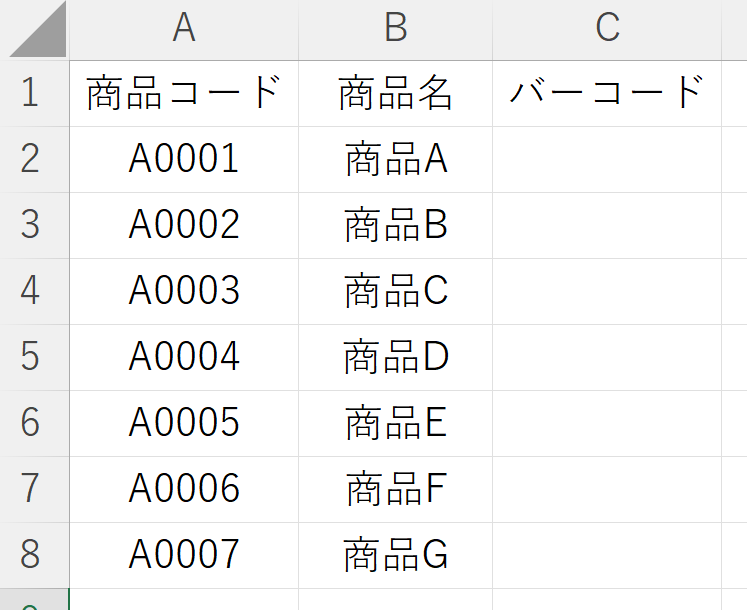This screenshot has height=610, width=747.
Task: Click the 商品名 header cell
Action: (395, 93)
